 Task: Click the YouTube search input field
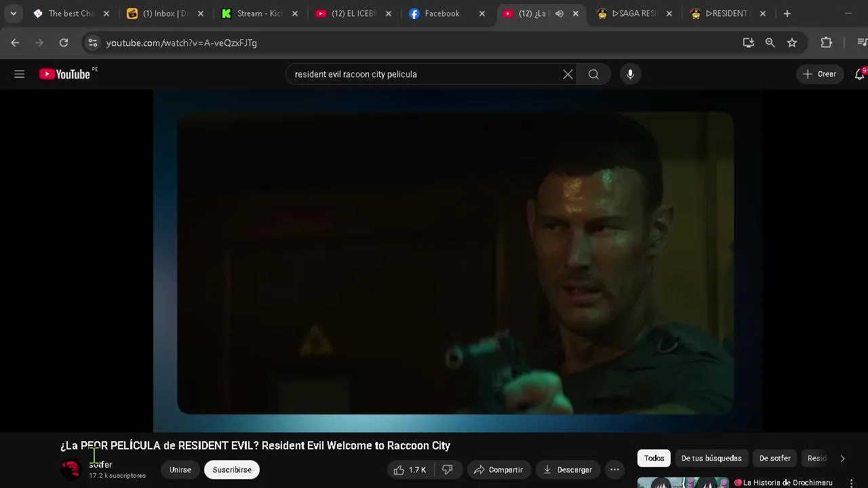click(x=424, y=75)
